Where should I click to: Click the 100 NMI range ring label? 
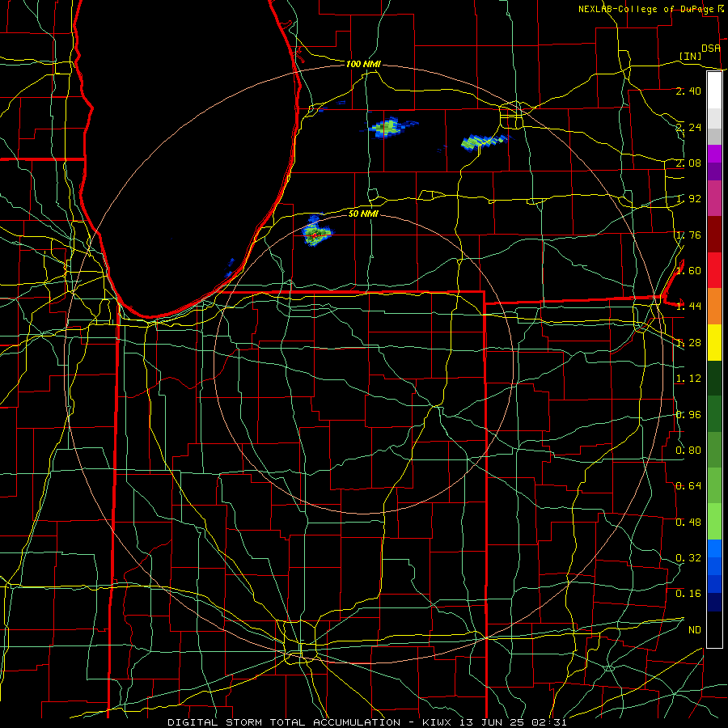(363, 64)
